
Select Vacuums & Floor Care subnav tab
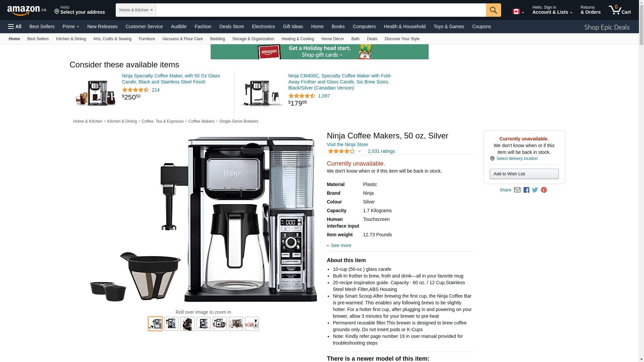click(182, 39)
